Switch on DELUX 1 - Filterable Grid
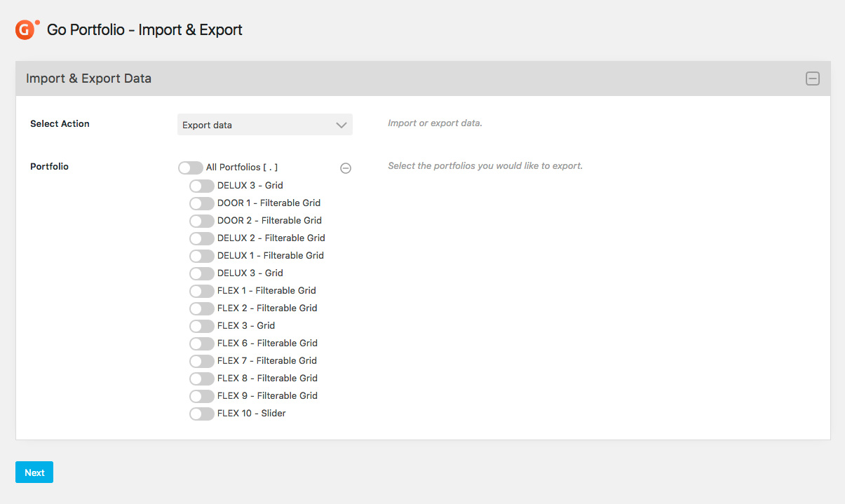The height and width of the screenshot is (504, 845). 201,256
